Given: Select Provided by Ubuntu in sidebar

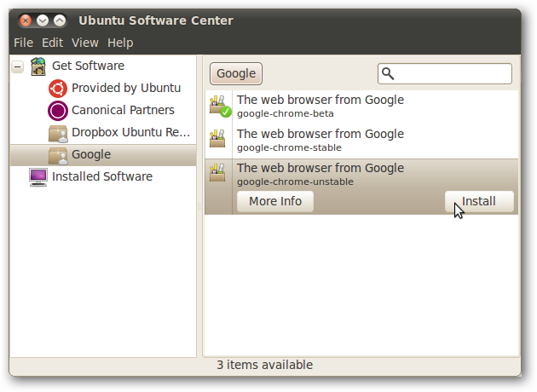Looking at the screenshot, I should point(125,88).
